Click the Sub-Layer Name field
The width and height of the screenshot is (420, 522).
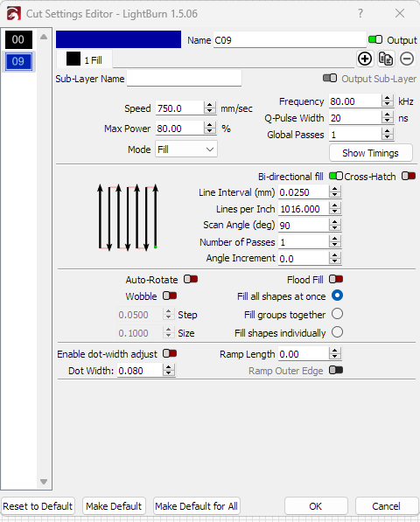click(184, 79)
